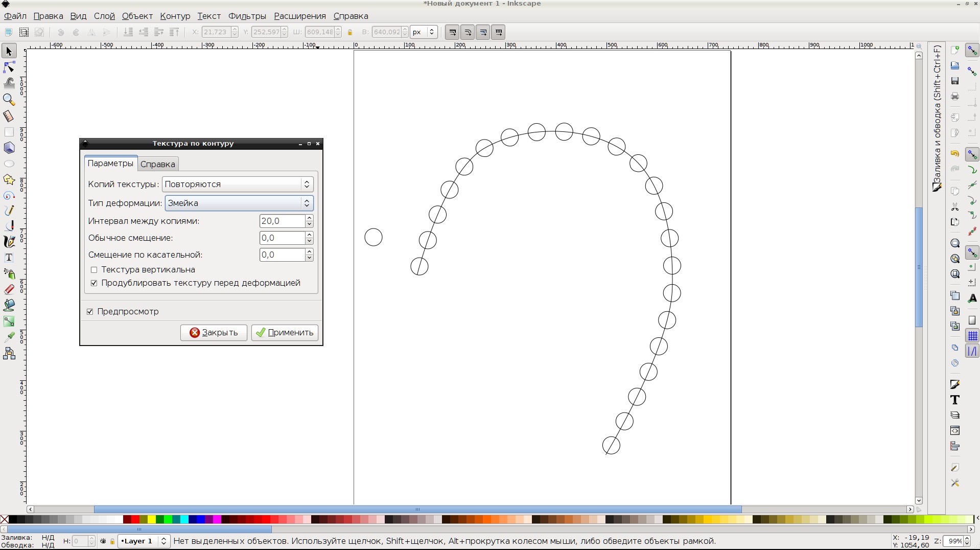Pick the red palette swatch
The image size is (980, 550).
click(x=135, y=520)
